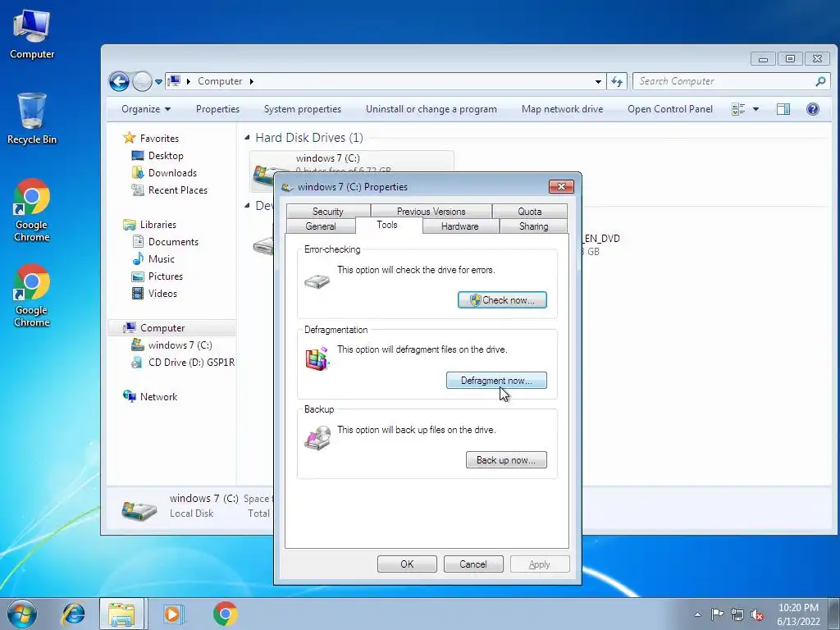840x630 pixels.
Task: Click the Check now button
Action: tap(503, 300)
